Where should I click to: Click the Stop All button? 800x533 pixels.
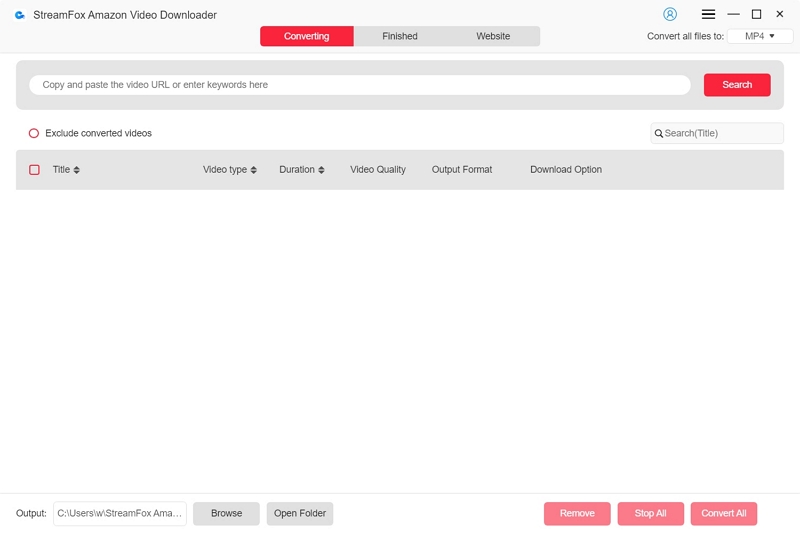click(651, 514)
